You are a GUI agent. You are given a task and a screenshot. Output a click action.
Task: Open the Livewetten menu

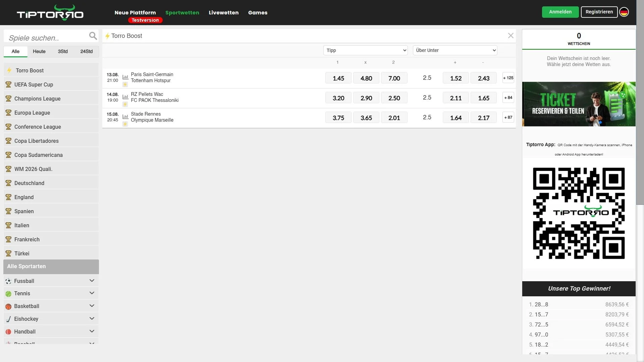click(x=223, y=12)
